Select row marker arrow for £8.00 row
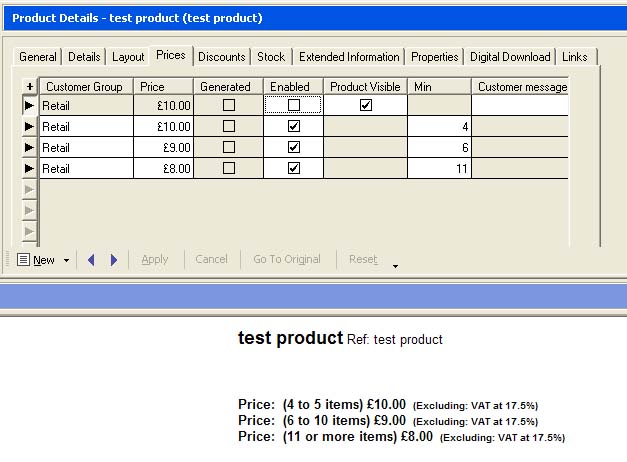This screenshot has height=462, width=627. coord(29,169)
